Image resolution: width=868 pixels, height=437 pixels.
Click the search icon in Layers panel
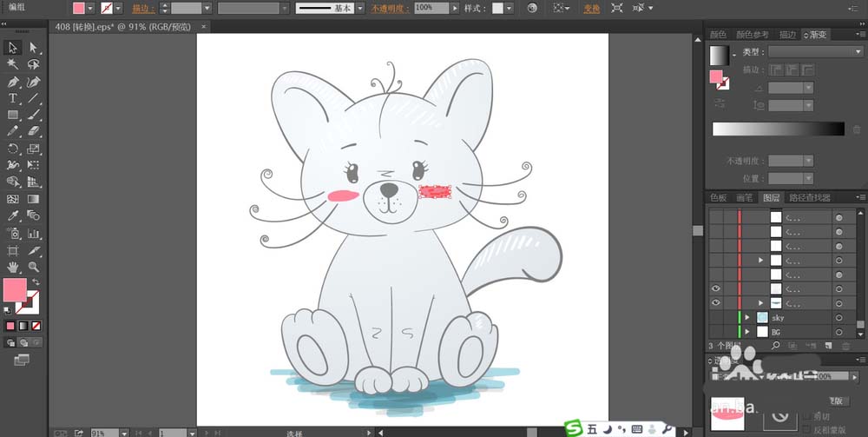click(x=775, y=345)
